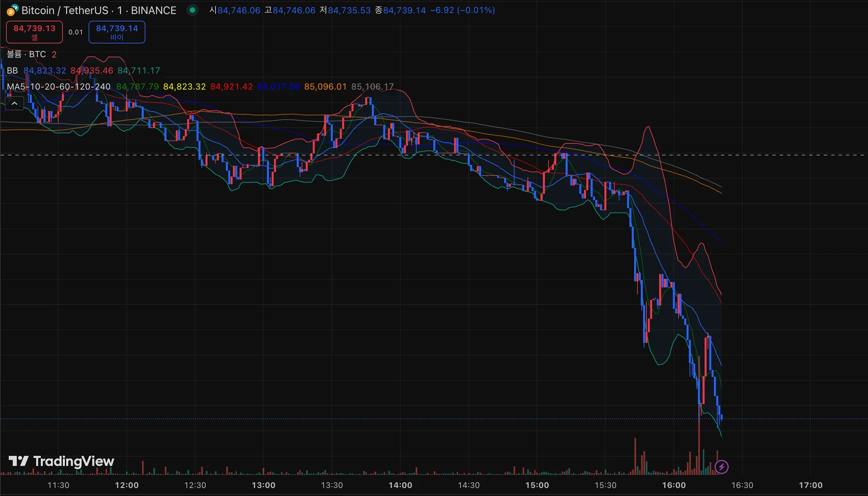Click the spread value 0.01

76,32
